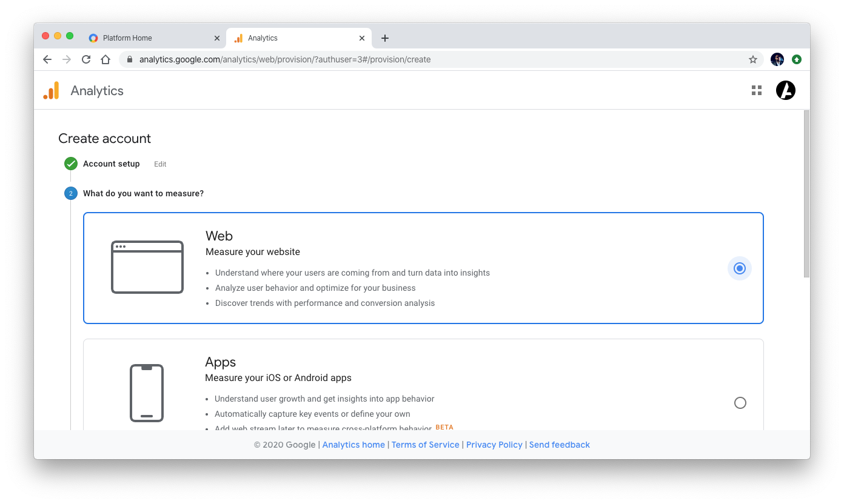This screenshot has width=844, height=504.
Task: Click the Web browser window illustration
Action: pos(147,267)
